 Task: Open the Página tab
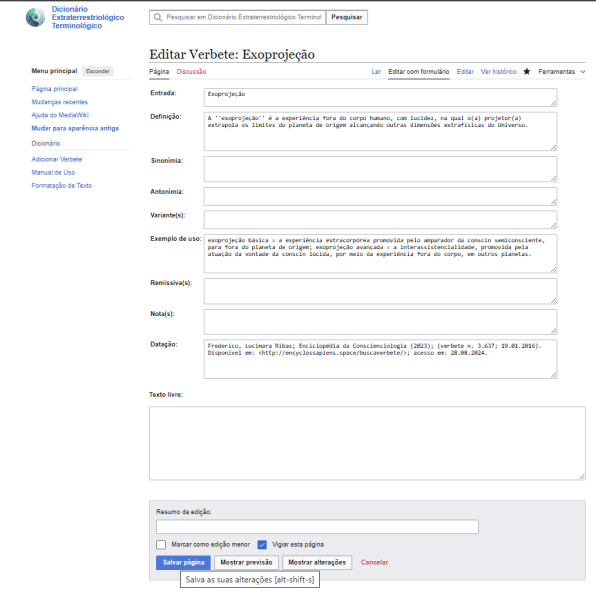pyautogui.click(x=159, y=71)
